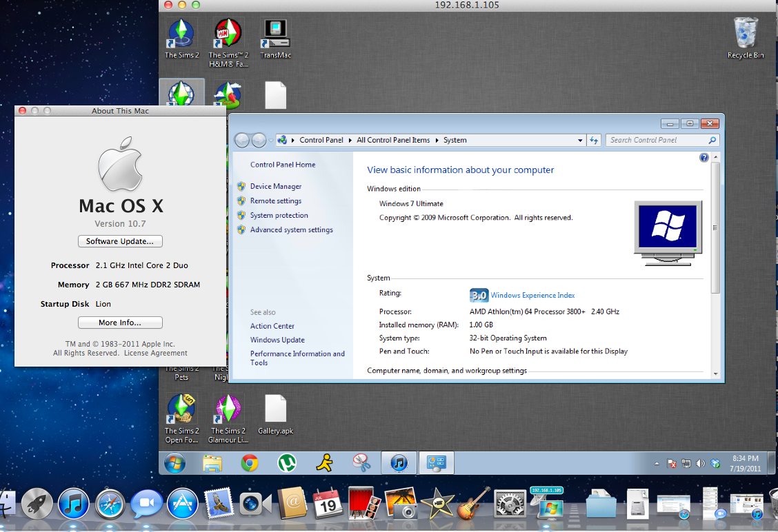Click the 192.168.1.105 remote desktop dock icon
This screenshot has width=778, height=532.
(547, 503)
